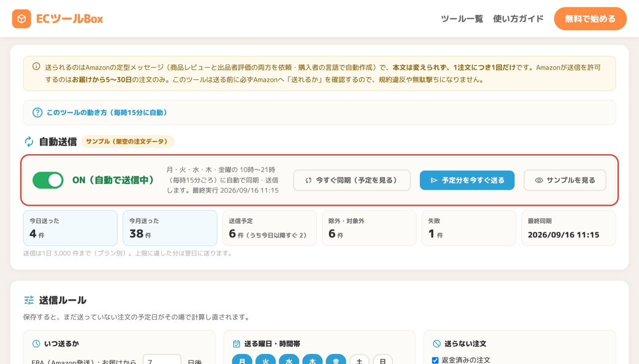The image size is (639, 364).
Task: Click the 最終同期 2026/09/16 11:15 card
Action: point(569,228)
